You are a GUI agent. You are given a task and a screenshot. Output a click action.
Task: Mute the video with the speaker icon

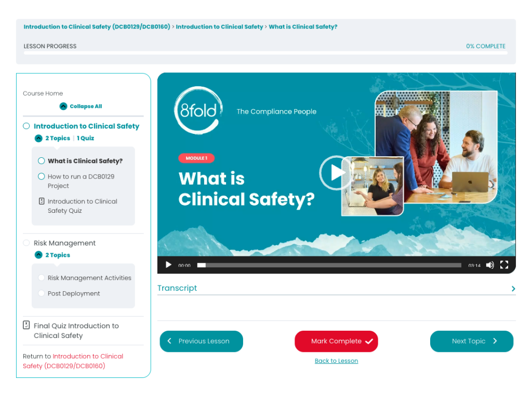[x=490, y=265]
